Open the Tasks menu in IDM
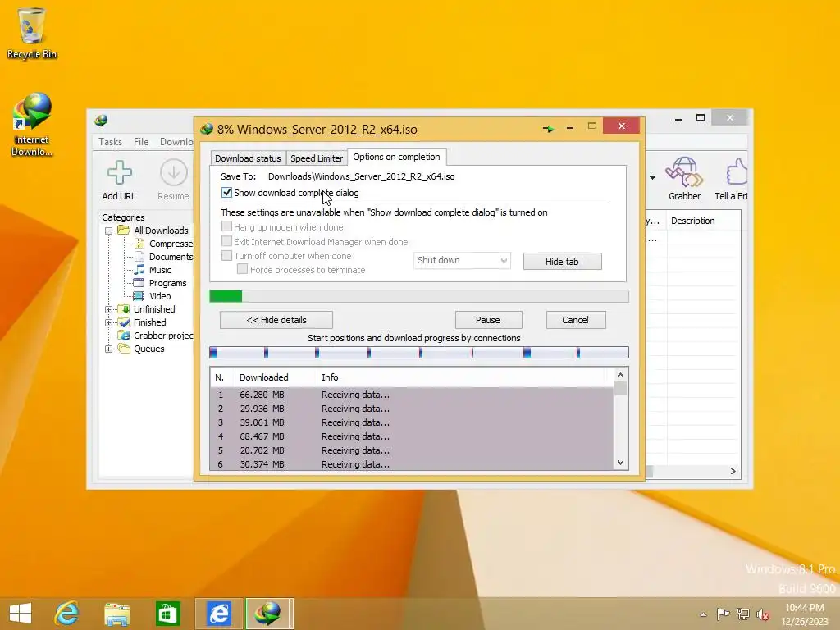 coord(111,141)
